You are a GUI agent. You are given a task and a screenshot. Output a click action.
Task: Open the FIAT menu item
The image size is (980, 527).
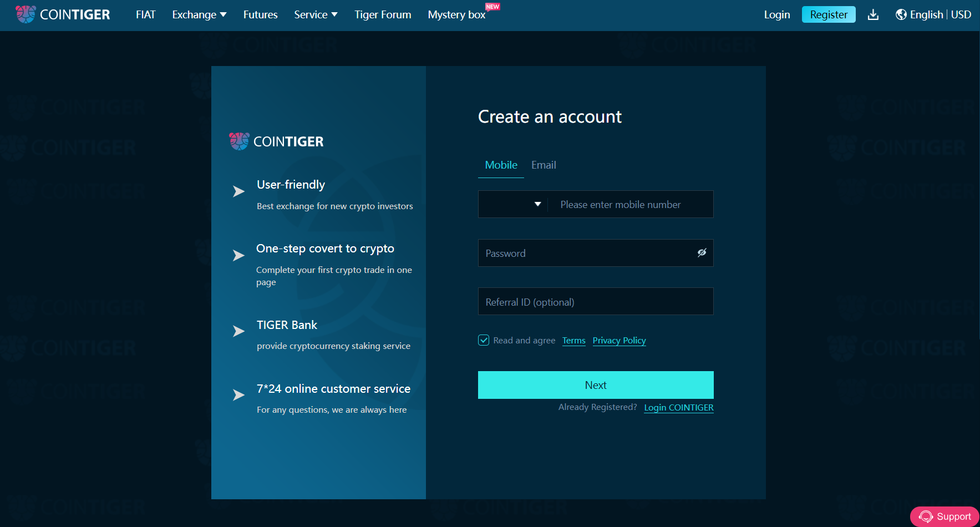point(146,14)
